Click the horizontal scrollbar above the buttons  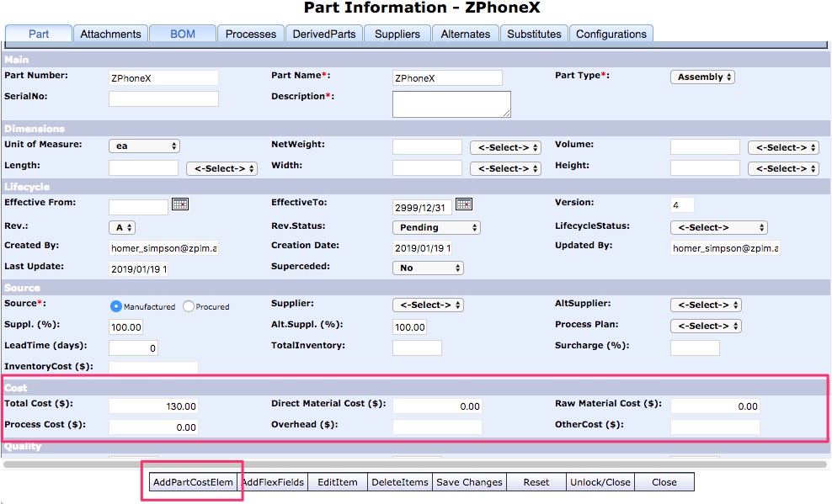(x=415, y=464)
